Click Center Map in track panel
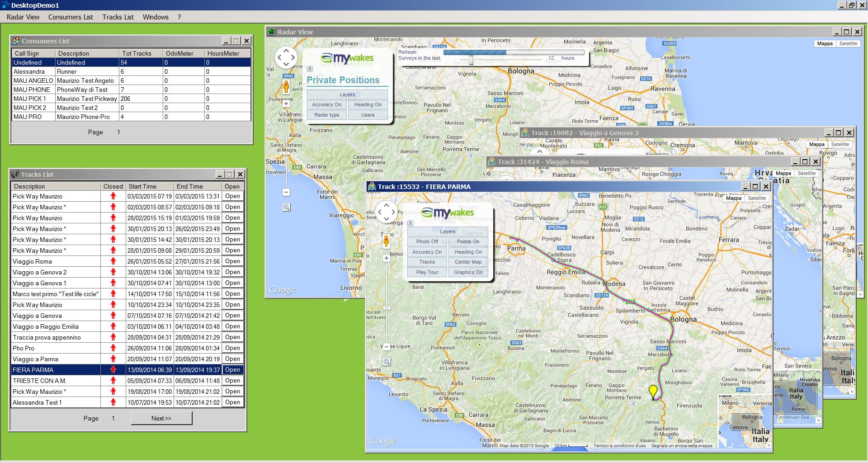868x463 pixels. coord(468,262)
